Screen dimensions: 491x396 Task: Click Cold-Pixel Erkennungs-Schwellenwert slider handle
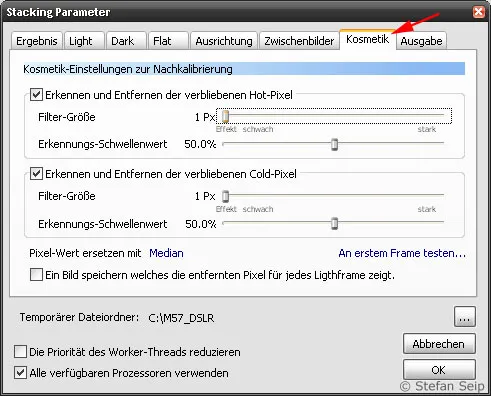pos(334,224)
